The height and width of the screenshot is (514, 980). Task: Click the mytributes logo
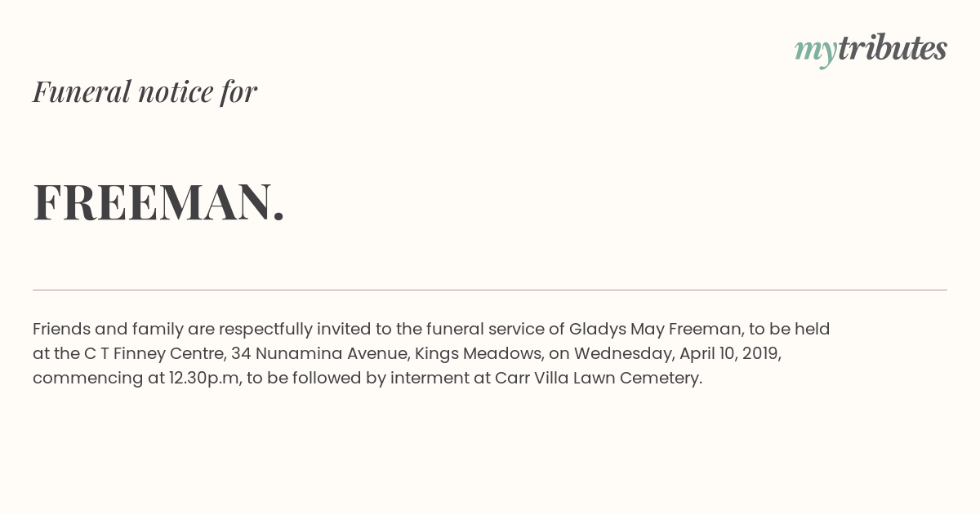tap(871, 50)
